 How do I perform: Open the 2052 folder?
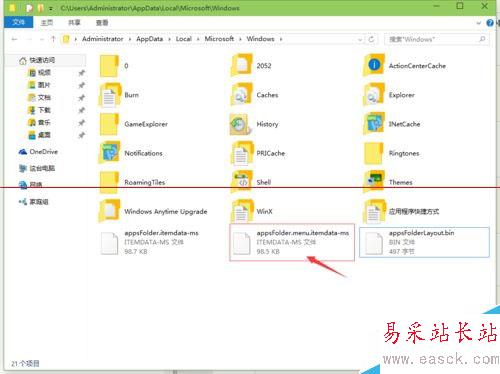[251, 66]
